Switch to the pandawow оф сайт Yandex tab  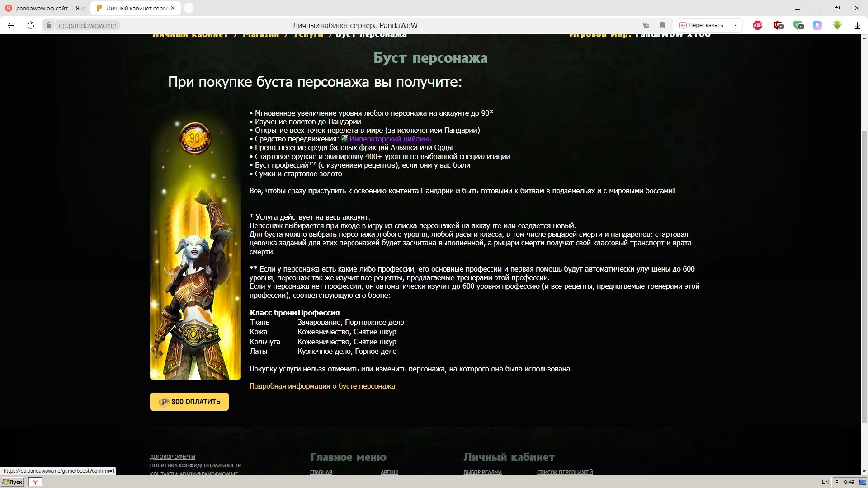(45, 8)
